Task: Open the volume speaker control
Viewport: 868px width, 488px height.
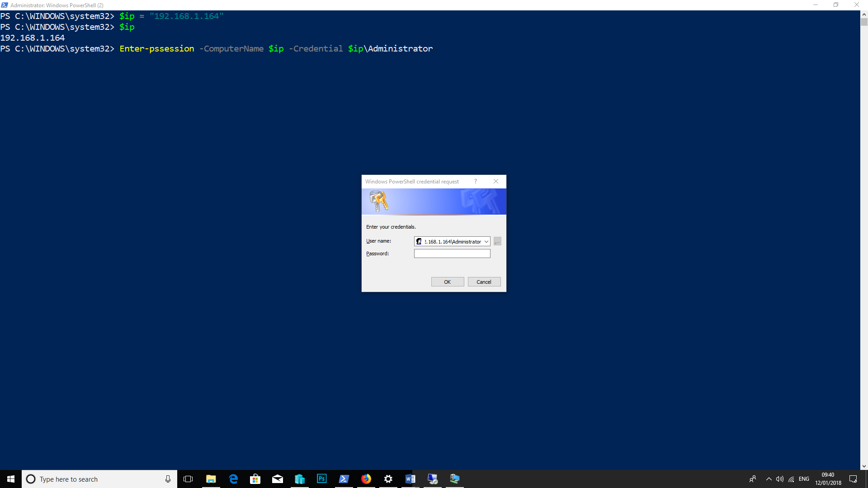Action: point(780,479)
